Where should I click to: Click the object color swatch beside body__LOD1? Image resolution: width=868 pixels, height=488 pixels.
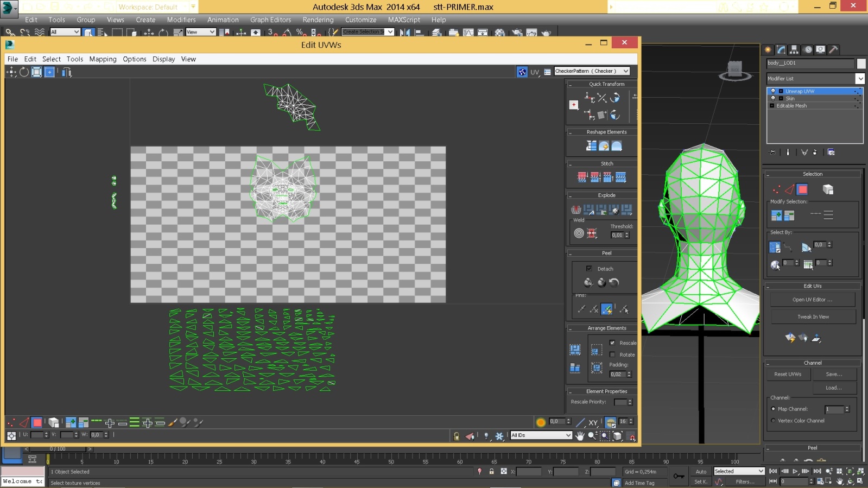[861, 64]
